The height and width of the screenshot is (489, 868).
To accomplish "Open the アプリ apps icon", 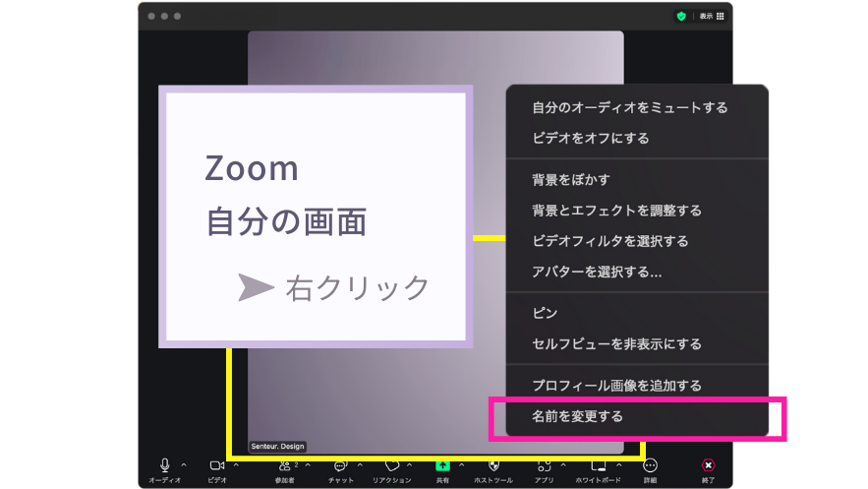I will pyautogui.click(x=545, y=466).
